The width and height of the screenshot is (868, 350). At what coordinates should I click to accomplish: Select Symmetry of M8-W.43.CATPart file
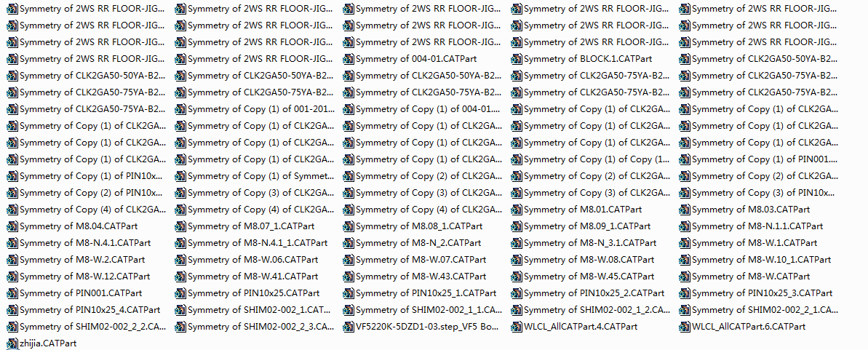pyautogui.click(x=415, y=277)
